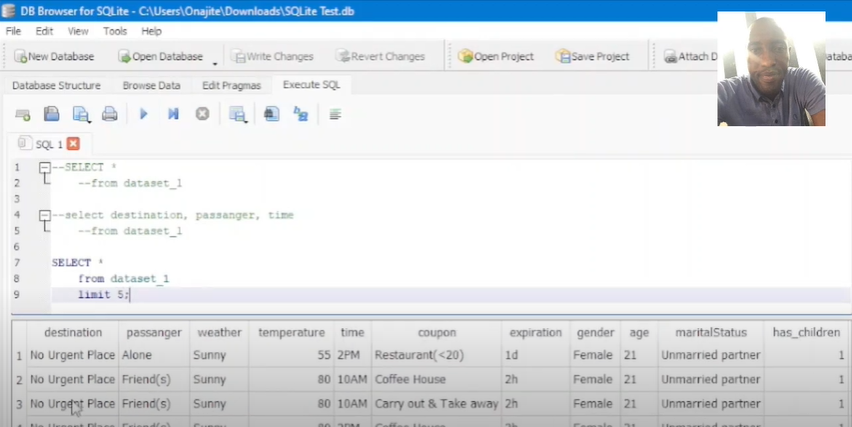Execute the current line of SQL
The height and width of the screenshot is (427, 852).
tap(173, 114)
